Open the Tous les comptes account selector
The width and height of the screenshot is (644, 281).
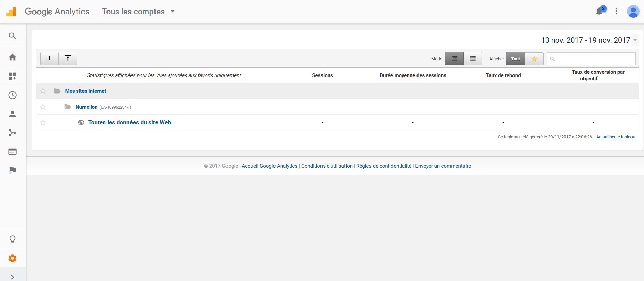coord(139,12)
